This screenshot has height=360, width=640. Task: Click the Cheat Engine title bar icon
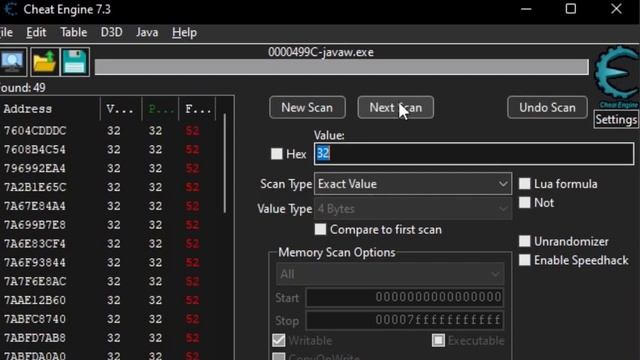[11, 9]
